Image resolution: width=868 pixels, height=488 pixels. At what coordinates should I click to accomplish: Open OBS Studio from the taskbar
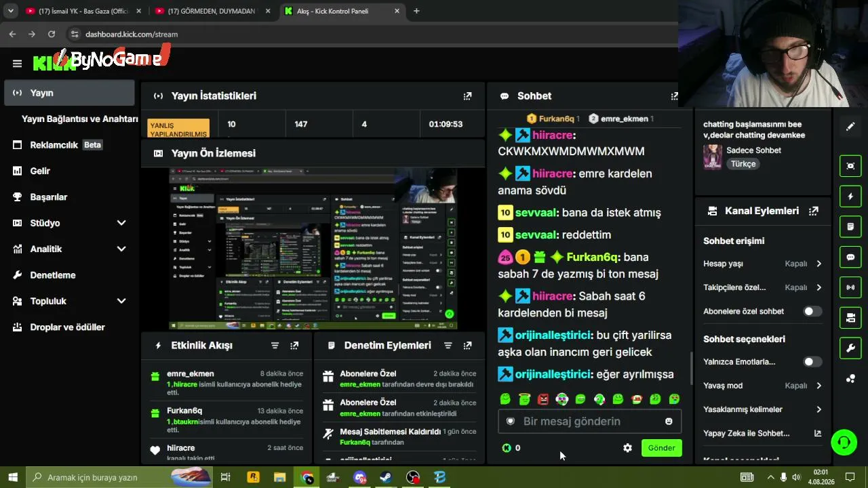pyautogui.click(x=413, y=477)
